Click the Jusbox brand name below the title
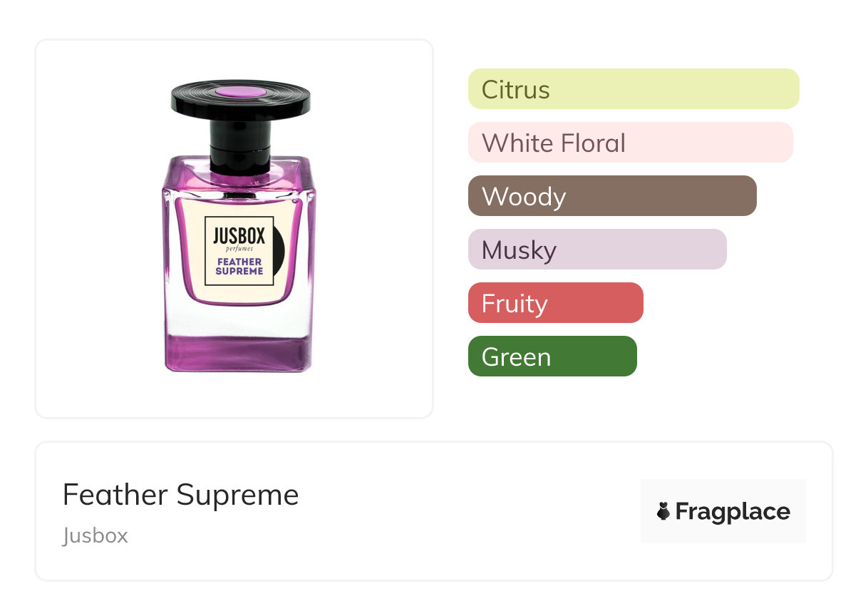 (95, 535)
